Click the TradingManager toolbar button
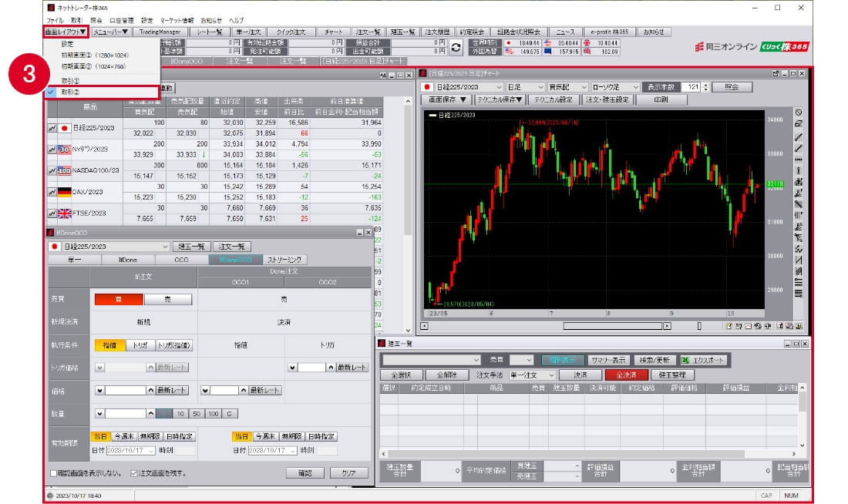 (160, 32)
